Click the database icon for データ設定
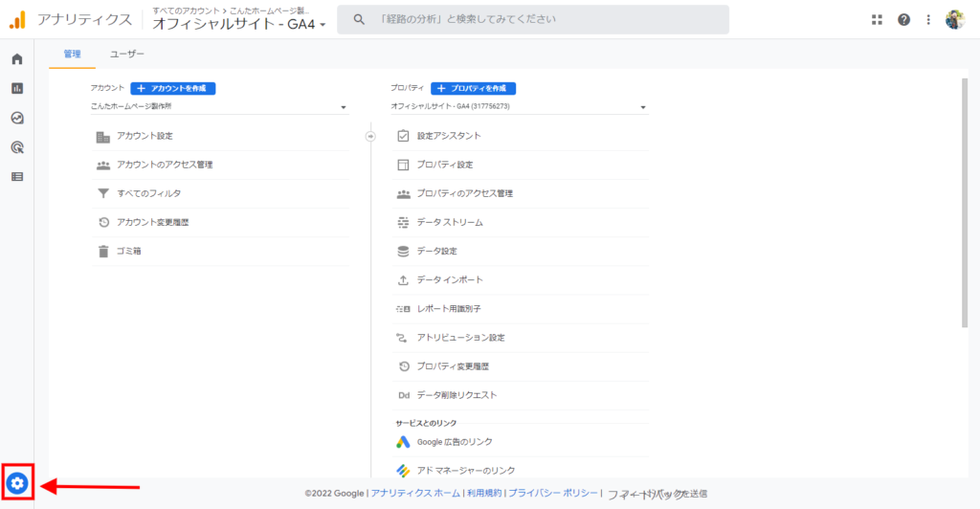The image size is (980, 509). [403, 251]
